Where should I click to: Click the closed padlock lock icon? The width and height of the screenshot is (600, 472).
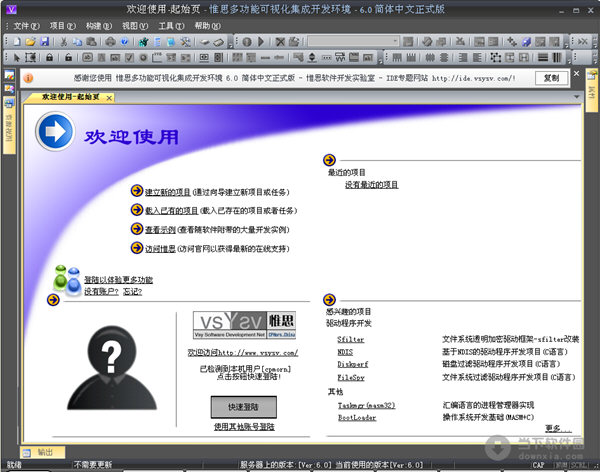49,57
